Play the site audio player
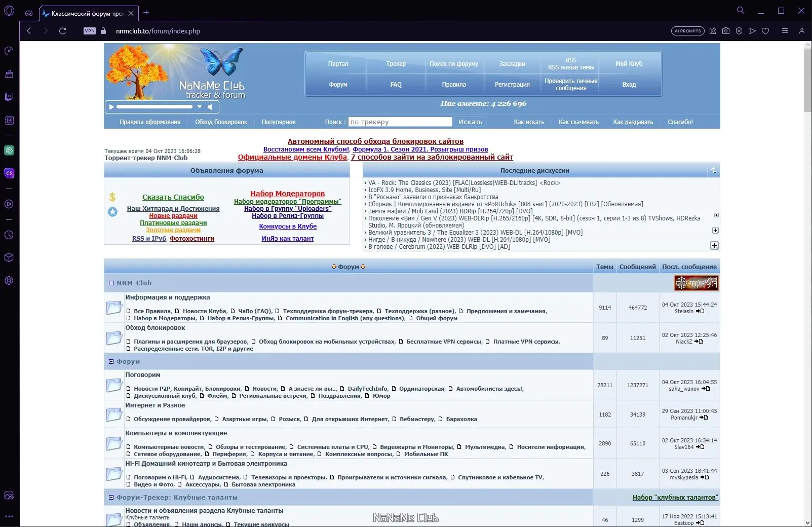This screenshot has height=527, width=812. [x=111, y=106]
